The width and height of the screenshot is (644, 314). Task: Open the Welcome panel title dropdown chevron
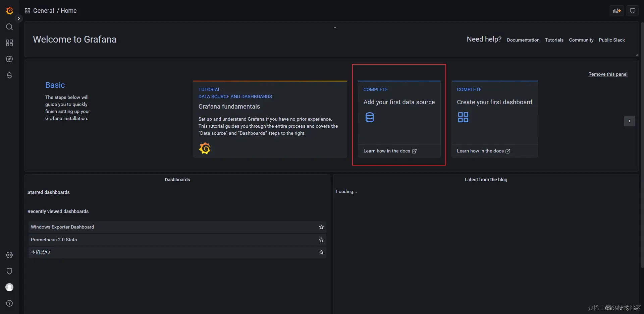click(x=335, y=27)
